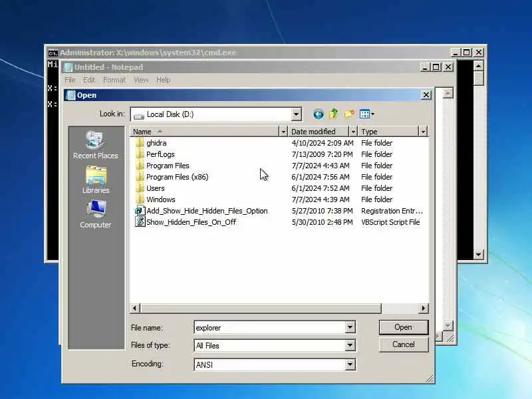Open the View menu icon in toolbar
Screen dimensions: 532x399
[x=364, y=114]
